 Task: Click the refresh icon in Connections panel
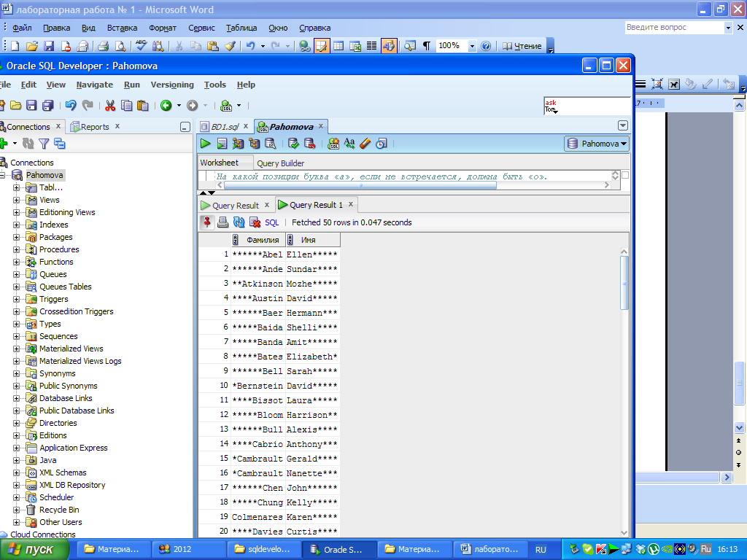click(28, 144)
